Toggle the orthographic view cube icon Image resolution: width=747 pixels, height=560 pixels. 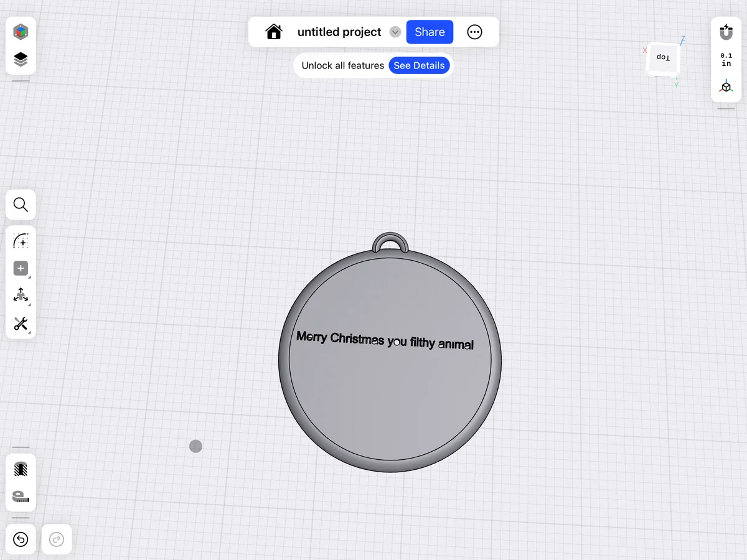pos(726,86)
